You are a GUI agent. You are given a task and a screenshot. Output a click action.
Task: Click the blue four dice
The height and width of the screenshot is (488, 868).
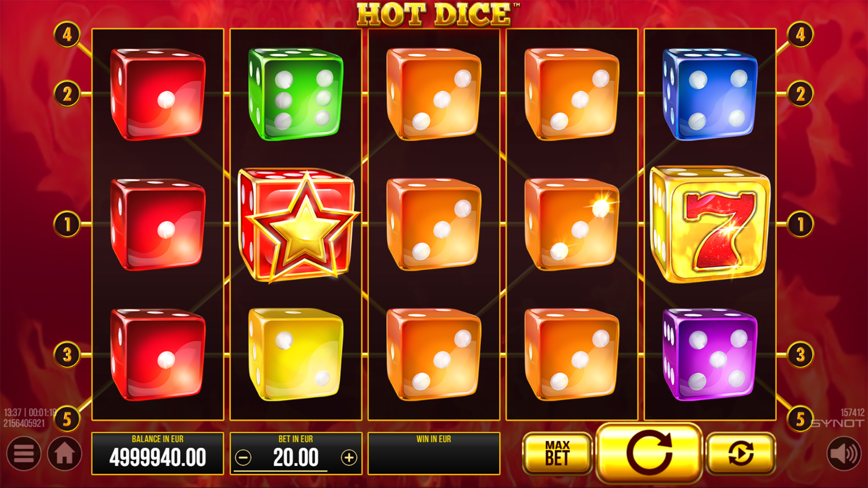tap(710, 94)
